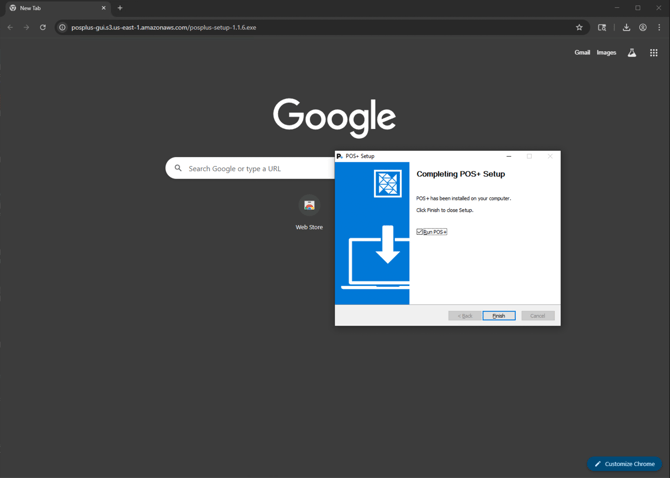The width and height of the screenshot is (670, 478).
Task: Click the Cancel button in Setup
Action: 538,316
